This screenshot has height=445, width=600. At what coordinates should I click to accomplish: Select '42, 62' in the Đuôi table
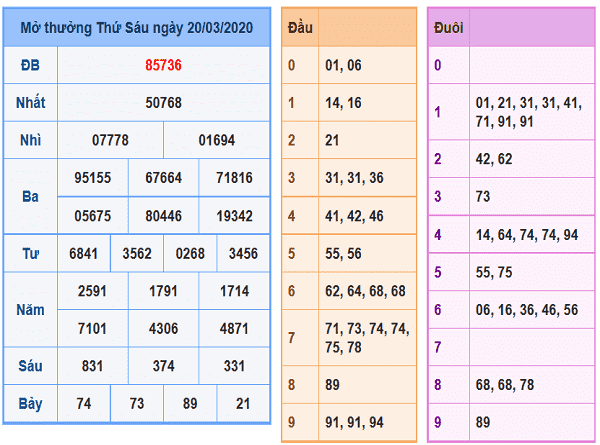point(494,159)
